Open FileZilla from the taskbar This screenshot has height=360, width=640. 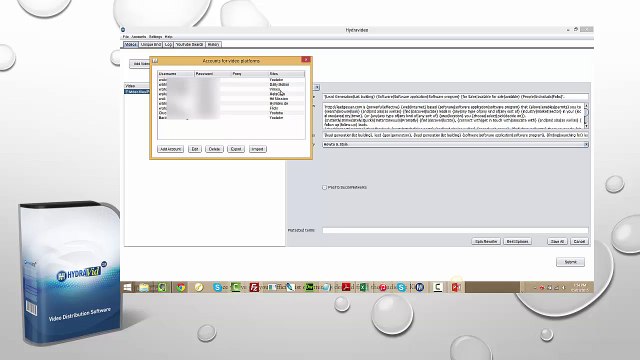point(254,287)
